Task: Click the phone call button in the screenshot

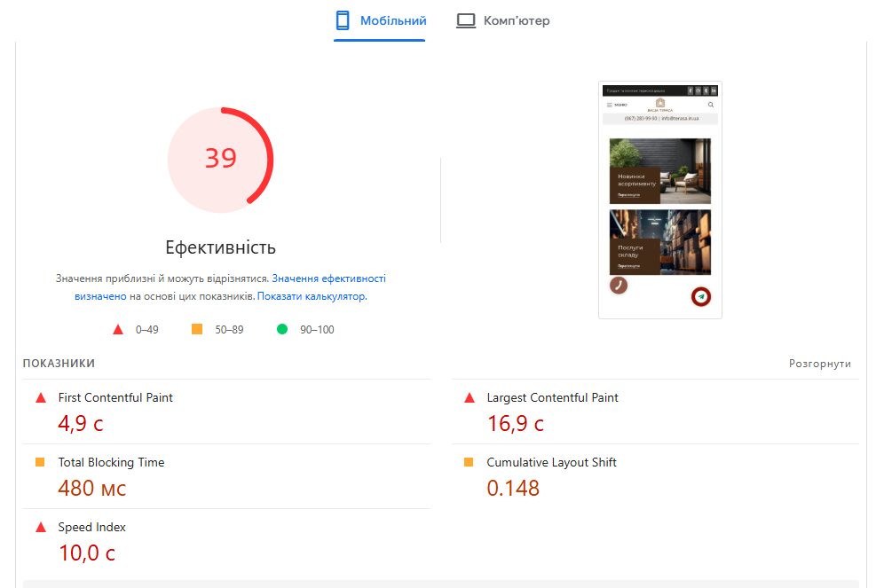Action: [x=619, y=285]
